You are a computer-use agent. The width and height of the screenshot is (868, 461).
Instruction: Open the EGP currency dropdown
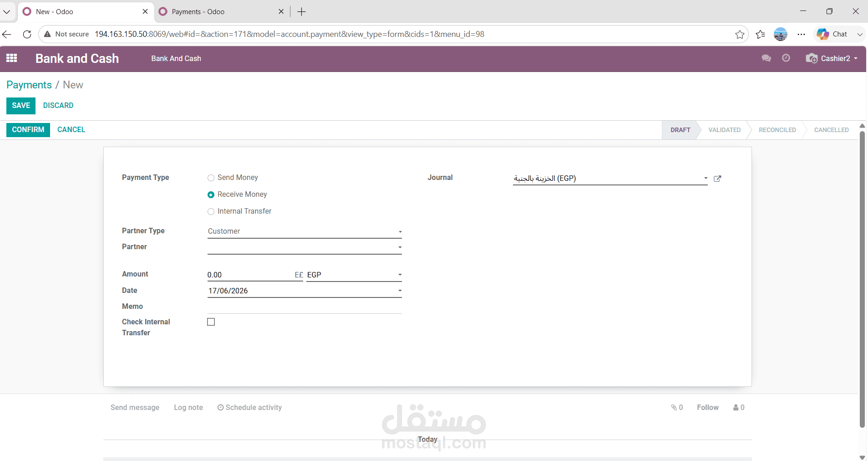354,275
